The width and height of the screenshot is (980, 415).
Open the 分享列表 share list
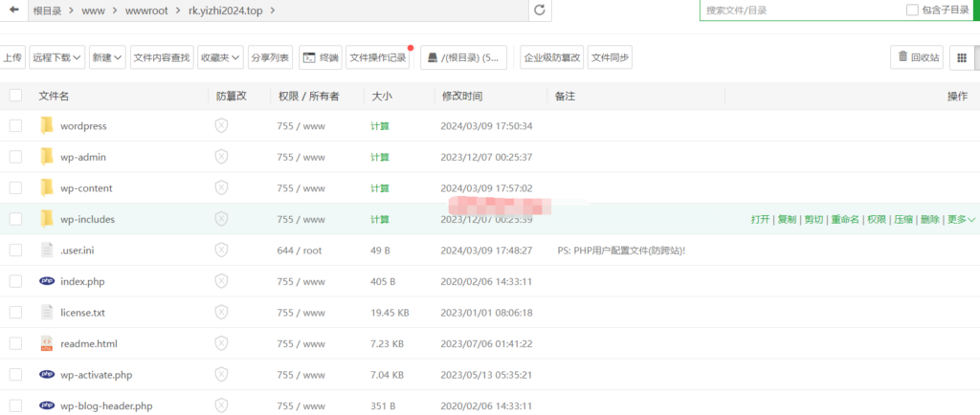(x=270, y=57)
